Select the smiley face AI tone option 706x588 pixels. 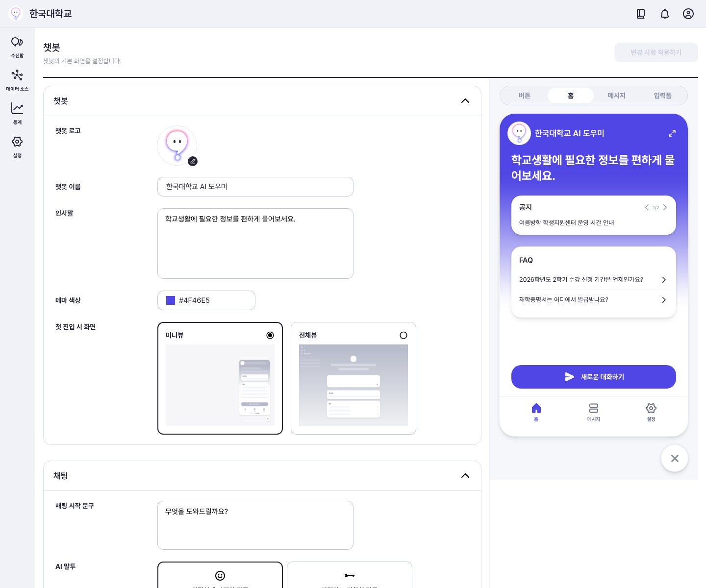point(220,575)
